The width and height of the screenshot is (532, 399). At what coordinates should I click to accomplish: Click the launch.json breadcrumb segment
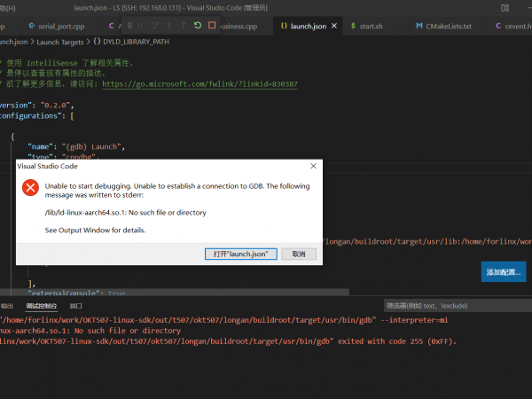pyautogui.click(x=14, y=42)
